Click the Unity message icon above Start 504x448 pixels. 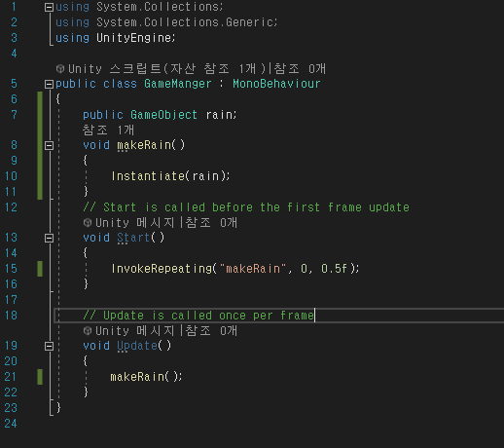coord(88,223)
